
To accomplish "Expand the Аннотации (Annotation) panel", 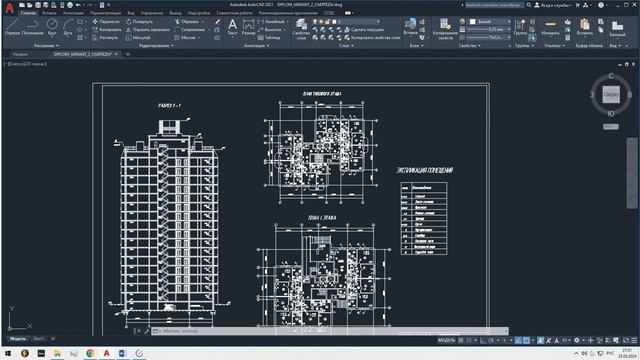I will (257, 46).
